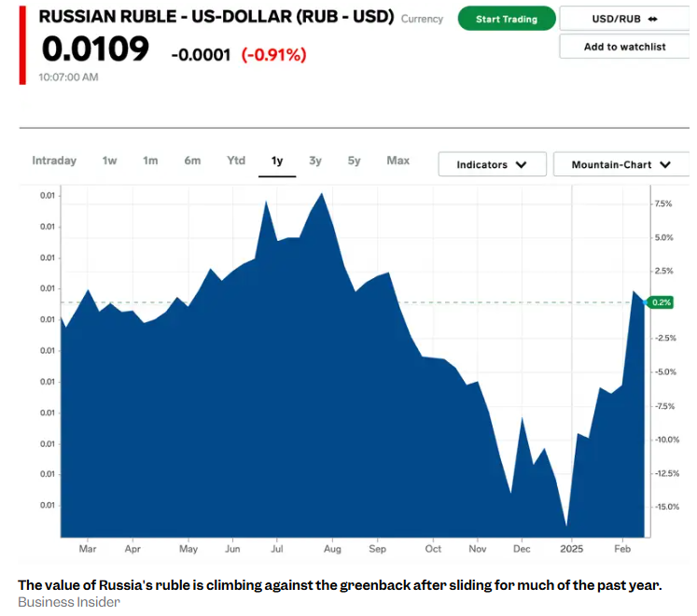
Task: Expand the Mountain-Chart type dropdown
Action: [x=620, y=164]
